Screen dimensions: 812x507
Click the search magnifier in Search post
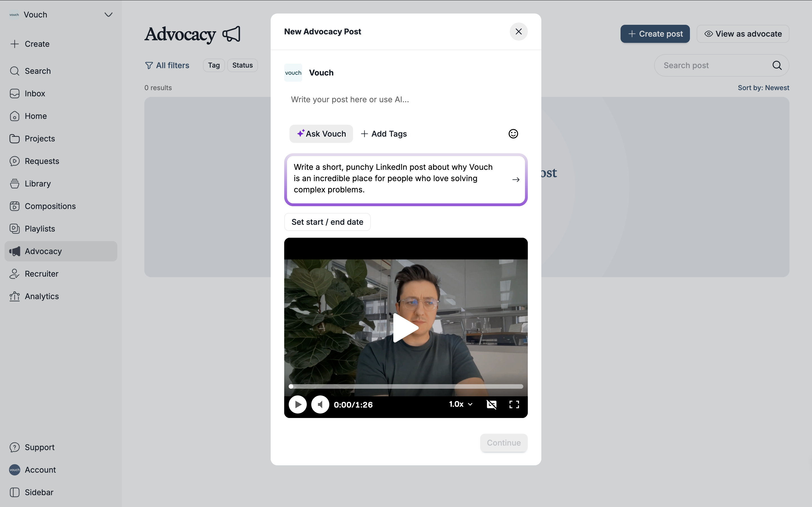[x=777, y=65]
